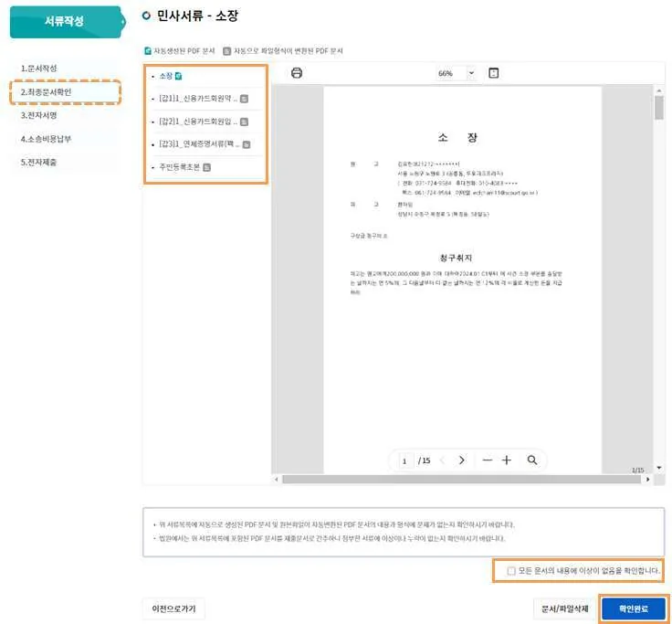Screen dimensions: 672x624
Task: Click the horizontal scroll left arrow
Action: click(277, 480)
